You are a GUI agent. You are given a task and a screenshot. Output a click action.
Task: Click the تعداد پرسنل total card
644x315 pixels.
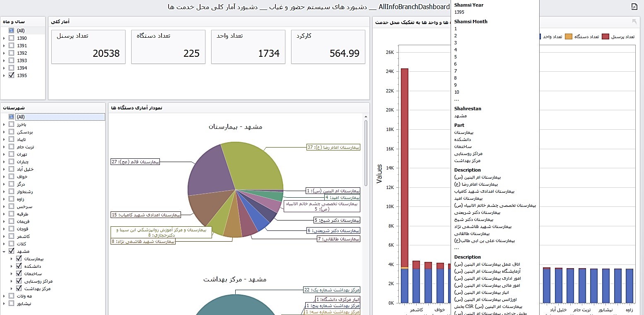pyautogui.click(x=88, y=46)
